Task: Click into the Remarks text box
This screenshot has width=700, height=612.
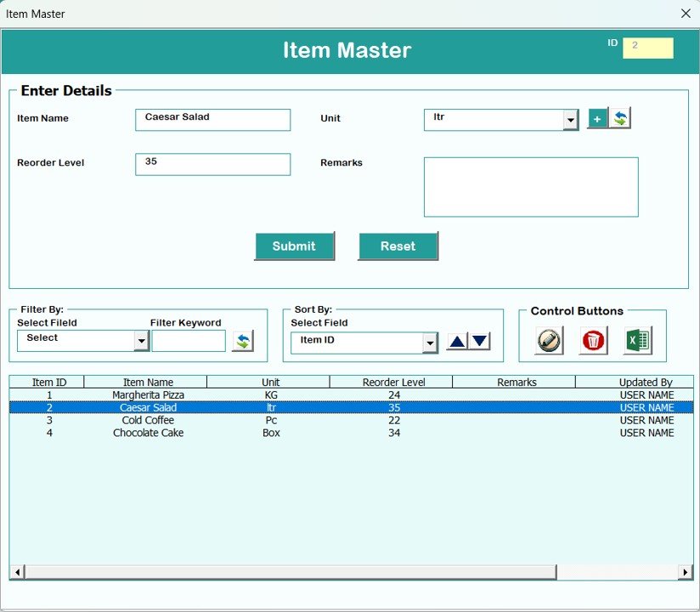Action: click(531, 187)
